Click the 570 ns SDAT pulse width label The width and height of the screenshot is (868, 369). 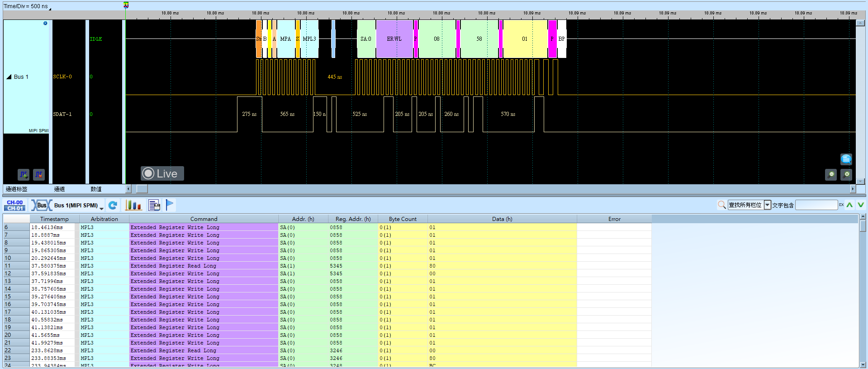pyautogui.click(x=508, y=114)
